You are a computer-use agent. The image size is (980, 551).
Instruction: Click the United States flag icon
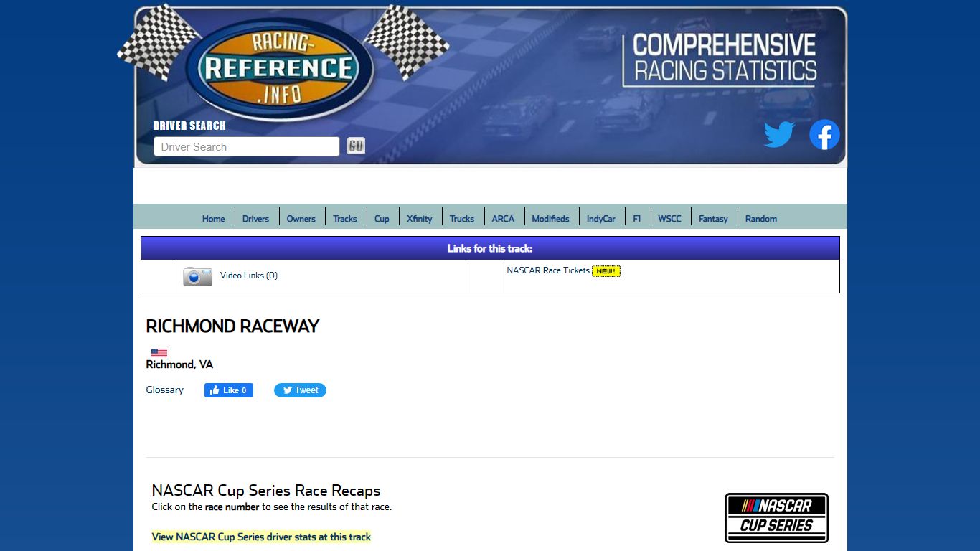coord(159,353)
